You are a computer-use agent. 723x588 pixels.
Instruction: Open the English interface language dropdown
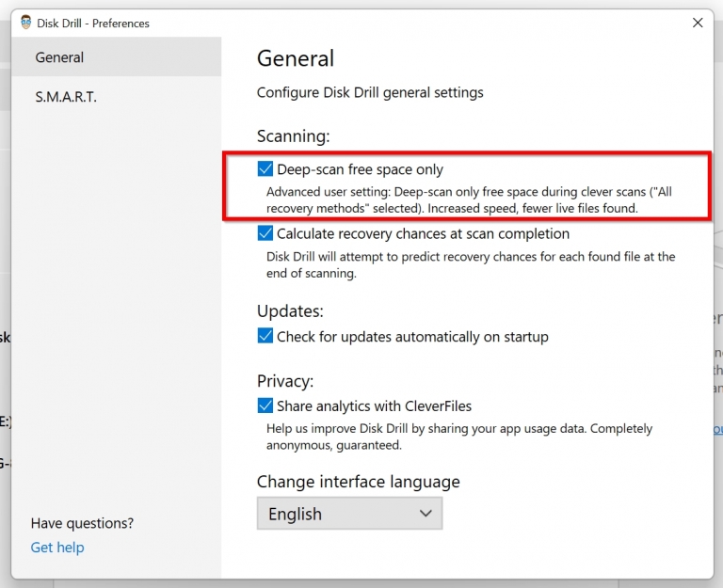(x=348, y=514)
